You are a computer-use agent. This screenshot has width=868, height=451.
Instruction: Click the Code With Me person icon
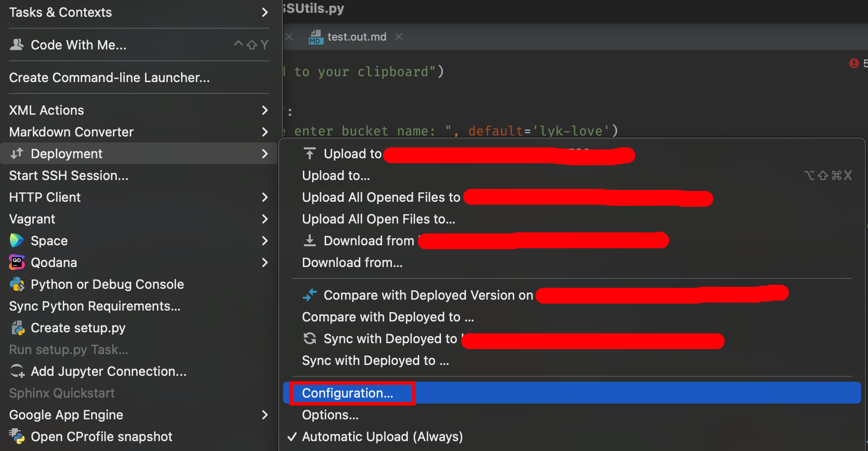tap(17, 45)
